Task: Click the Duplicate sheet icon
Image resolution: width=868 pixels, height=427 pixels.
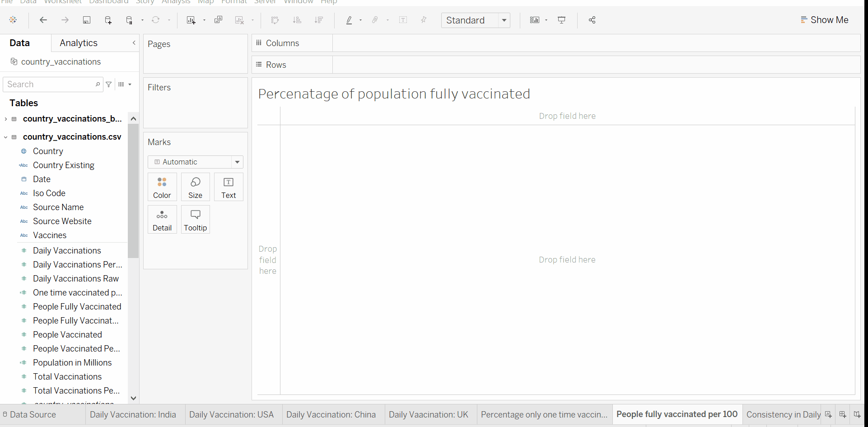Action: (218, 20)
